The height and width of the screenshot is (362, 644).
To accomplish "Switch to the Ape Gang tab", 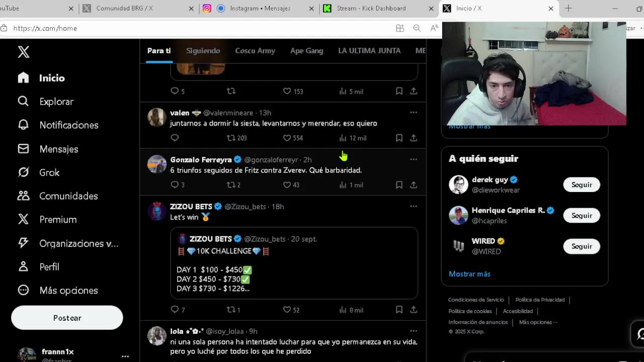I will 306,51.
